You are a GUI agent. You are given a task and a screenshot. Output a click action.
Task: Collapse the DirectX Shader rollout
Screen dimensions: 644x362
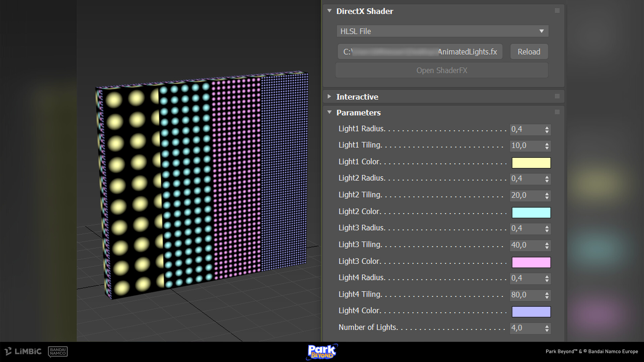point(329,11)
